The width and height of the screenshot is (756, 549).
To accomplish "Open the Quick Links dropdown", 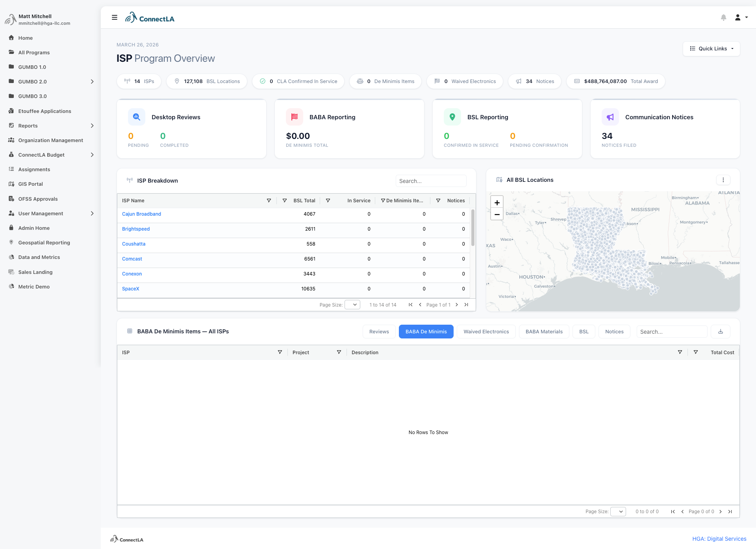I will 712,49.
